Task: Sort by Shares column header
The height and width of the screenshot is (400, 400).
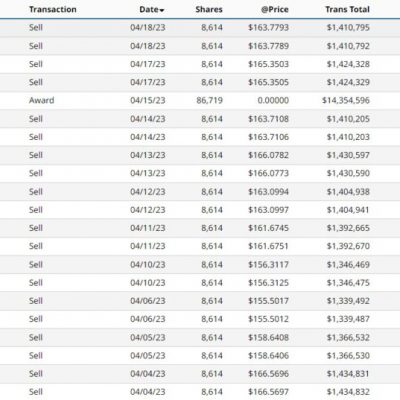Action: tap(209, 9)
